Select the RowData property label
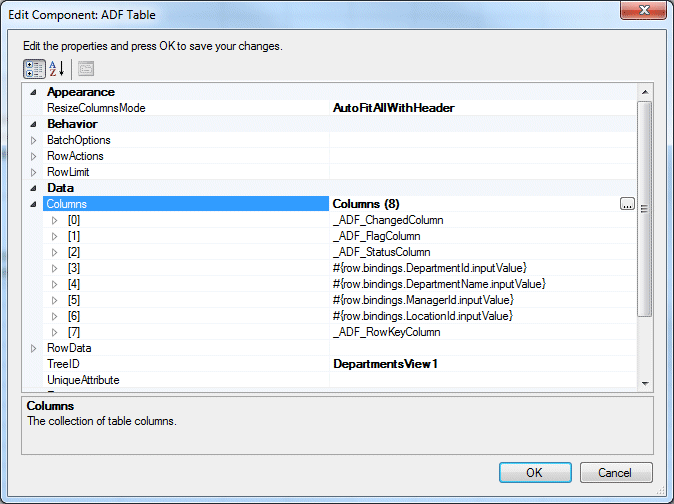674x504 pixels. point(69,348)
